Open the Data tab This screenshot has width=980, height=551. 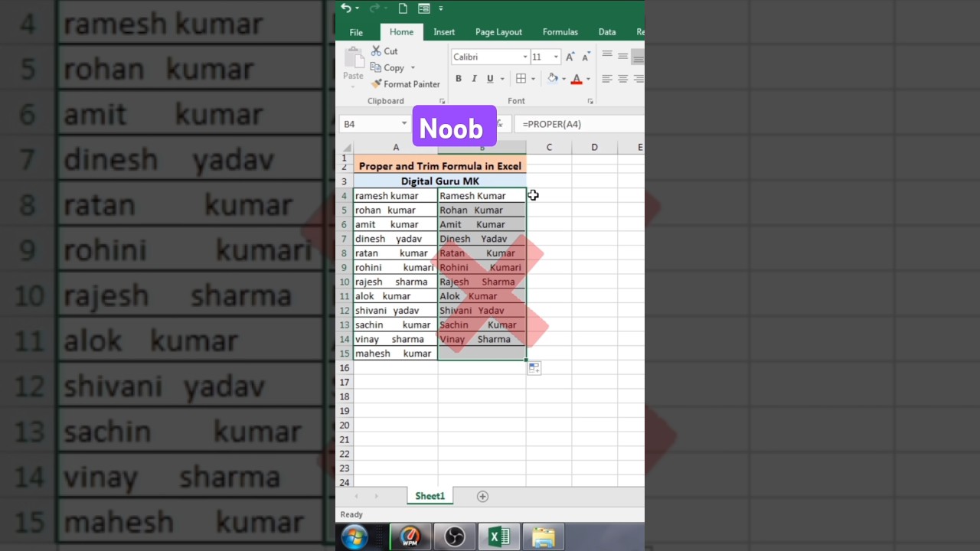607,32
